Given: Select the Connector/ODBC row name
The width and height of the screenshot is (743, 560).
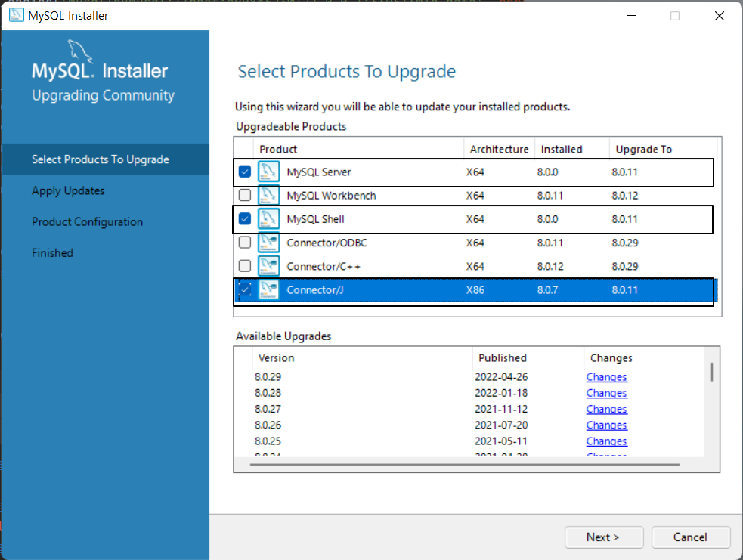Looking at the screenshot, I should coord(327,243).
